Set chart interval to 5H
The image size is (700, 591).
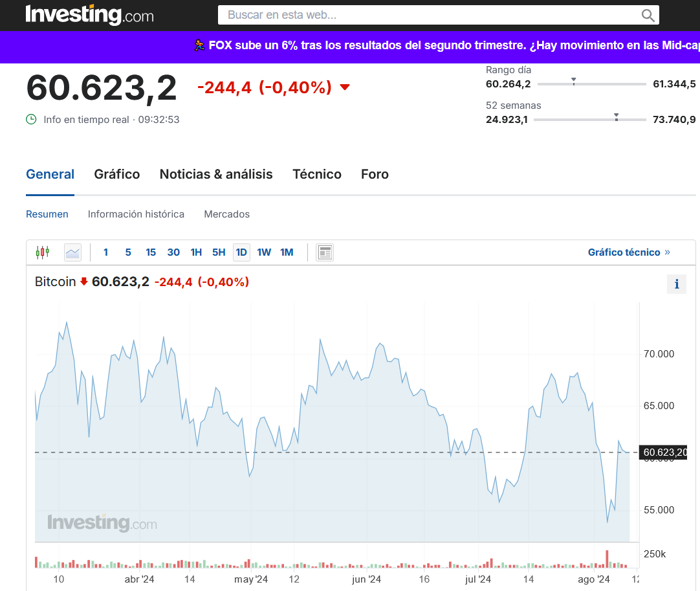[219, 252]
